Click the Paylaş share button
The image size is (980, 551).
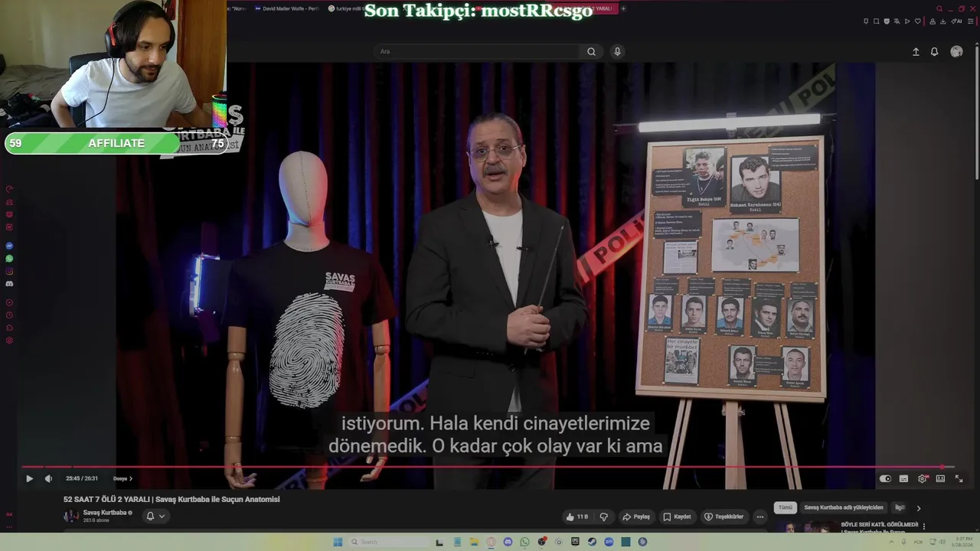[635, 517]
